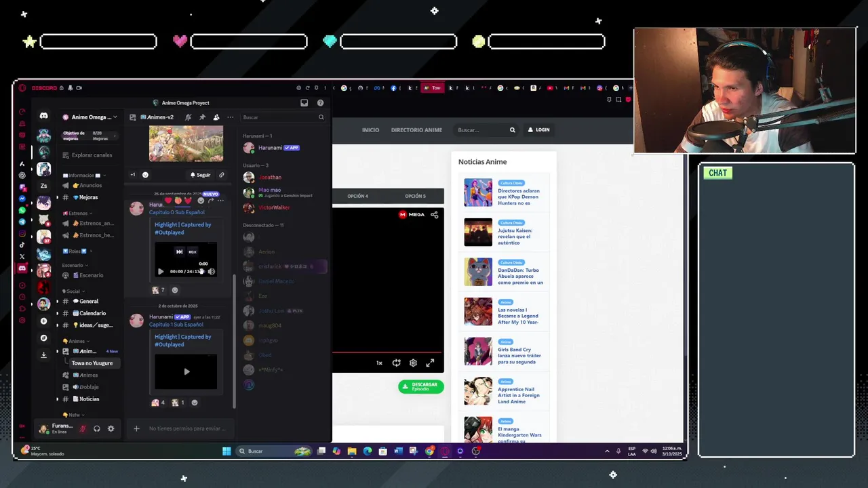Image resolution: width=868 pixels, height=488 pixels.
Task: Click Download apps icon in server list
Action: click(44, 354)
